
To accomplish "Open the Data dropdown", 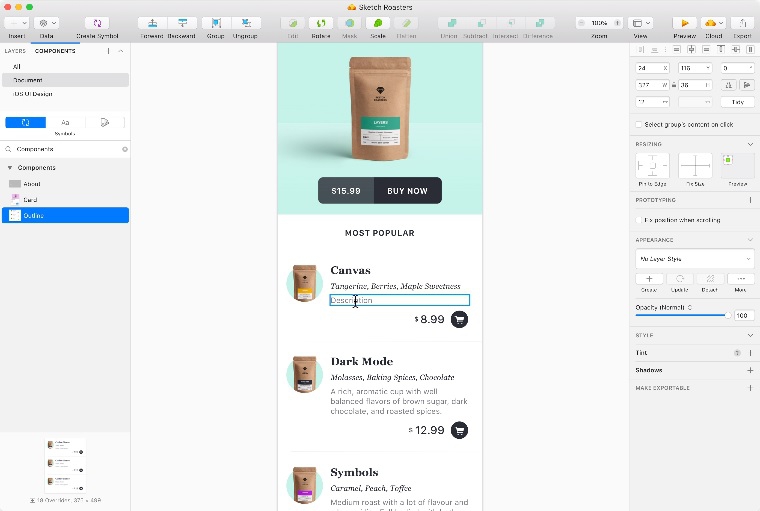I will (47, 23).
